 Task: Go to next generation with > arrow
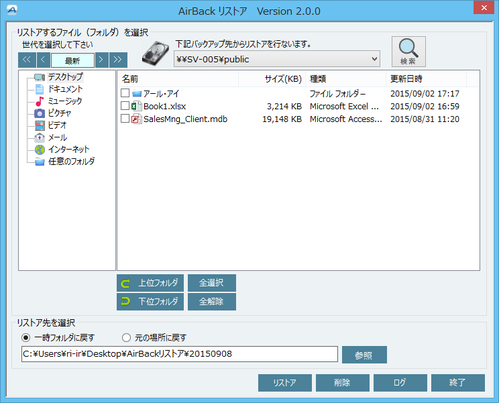point(102,60)
